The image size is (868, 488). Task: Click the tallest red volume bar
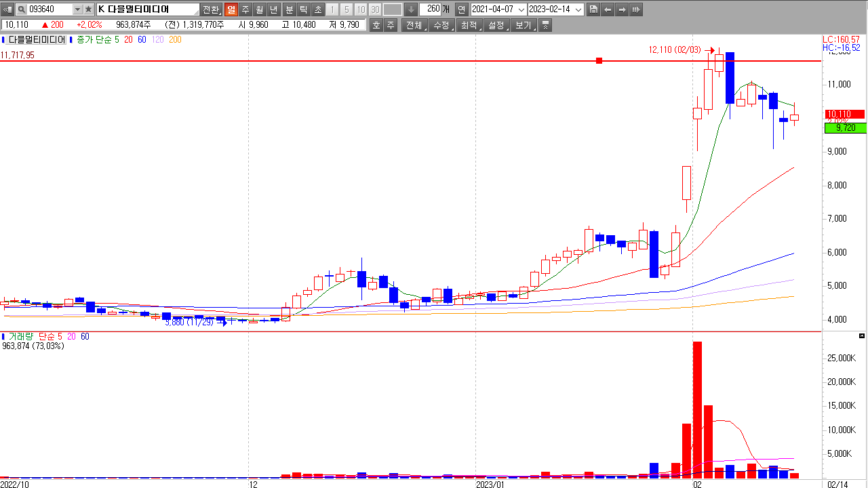pyautogui.click(x=697, y=409)
